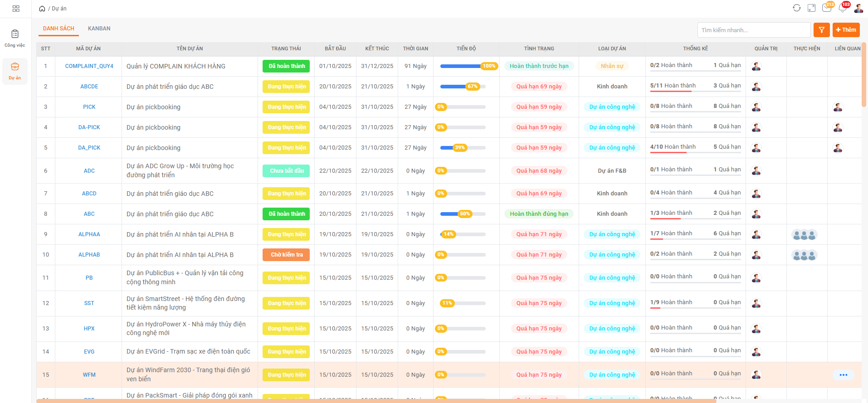Image resolution: width=868 pixels, height=403 pixels.
Task: Click the executor avatars group in ALPHAA row
Action: click(x=804, y=235)
